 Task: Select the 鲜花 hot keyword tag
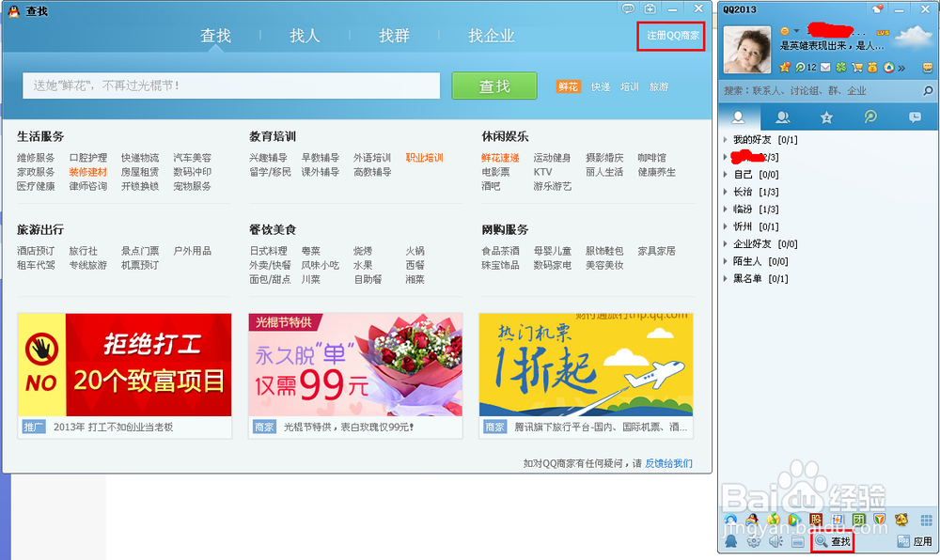click(x=568, y=86)
